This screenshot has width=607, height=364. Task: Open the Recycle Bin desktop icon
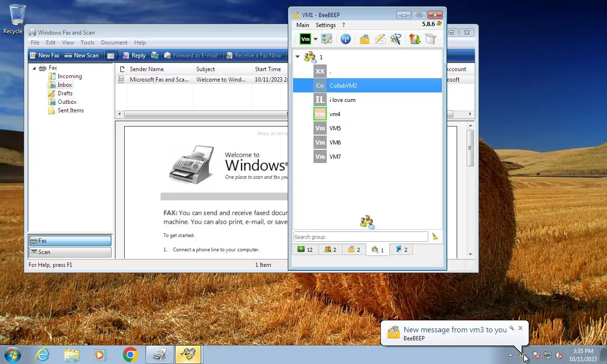[x=17, y=20]
